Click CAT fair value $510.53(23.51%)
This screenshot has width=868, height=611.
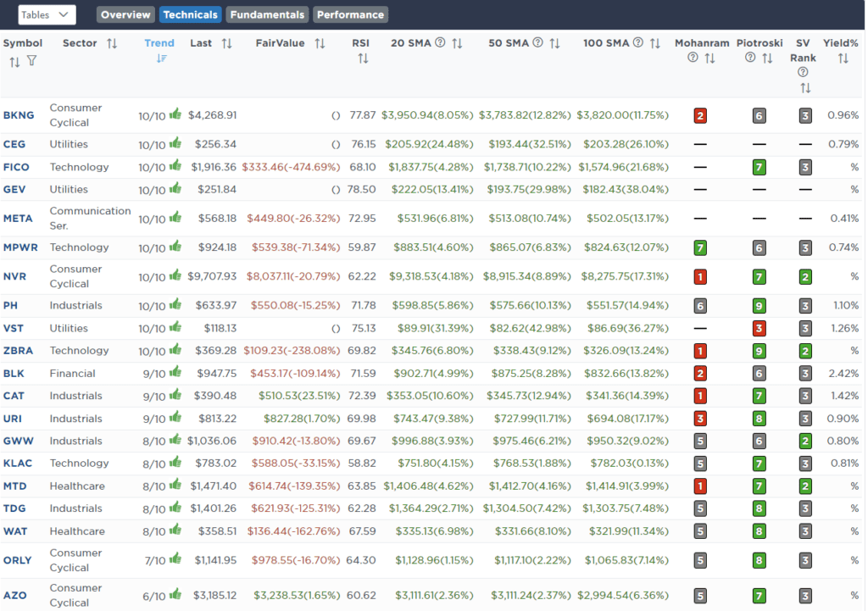[x=299, y=396]
